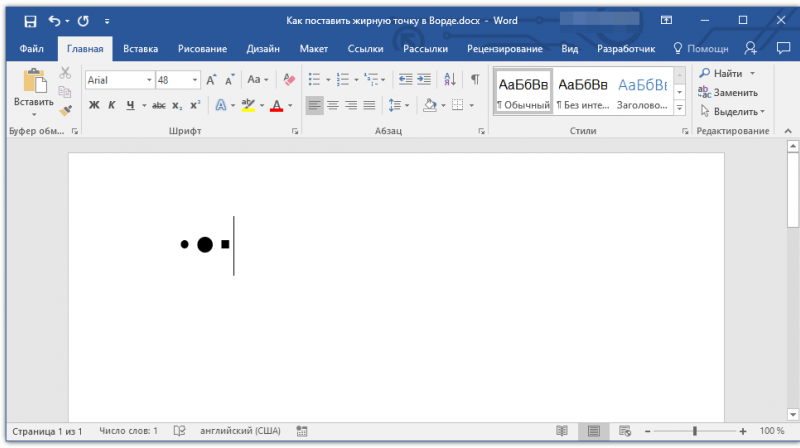The image size is (800, 448).
Task: Toggle superscript x² formatting
Action: [x=195, y=105]
